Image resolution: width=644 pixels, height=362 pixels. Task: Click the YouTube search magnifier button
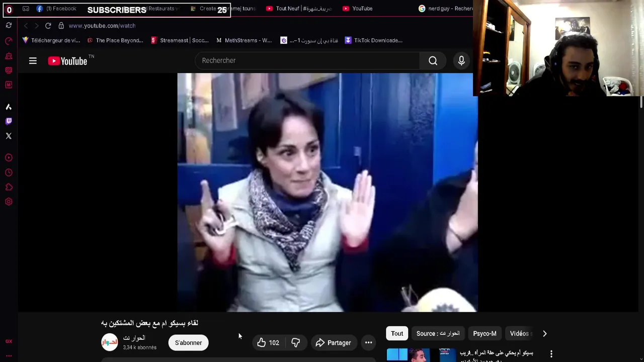[x=433, y=61]
